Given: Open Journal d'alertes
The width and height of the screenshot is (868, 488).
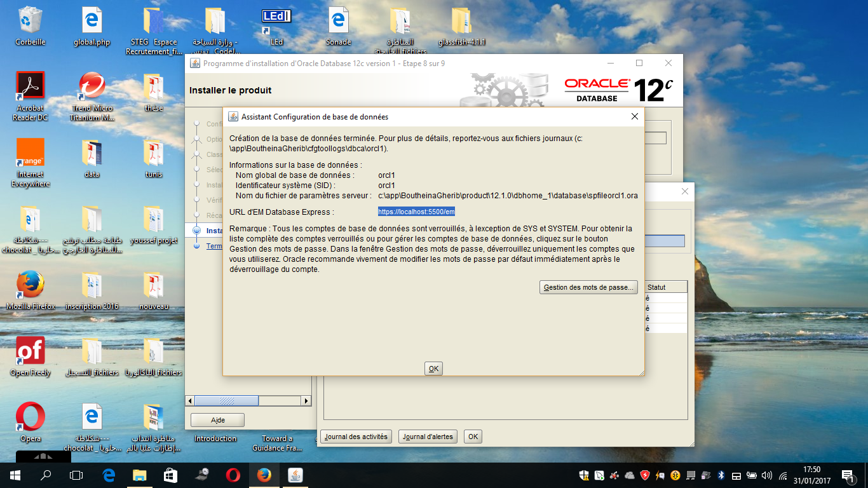Looking at the screenshot, I should (x=428, y=437).
